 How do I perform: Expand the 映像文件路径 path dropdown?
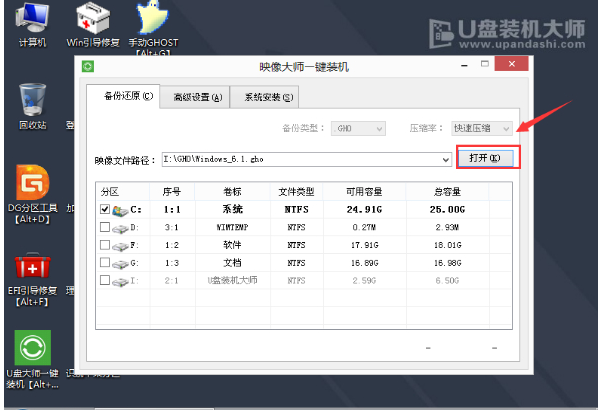[x=445, y=159]
